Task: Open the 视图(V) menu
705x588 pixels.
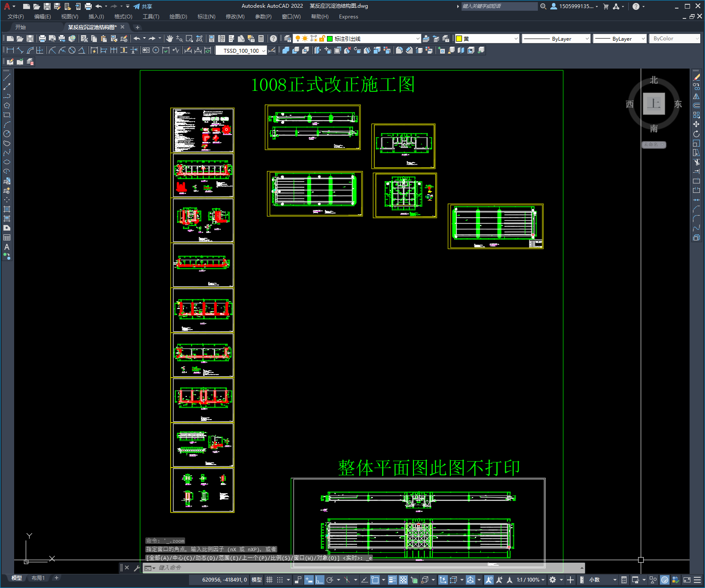Action: [x=69, y=17]
